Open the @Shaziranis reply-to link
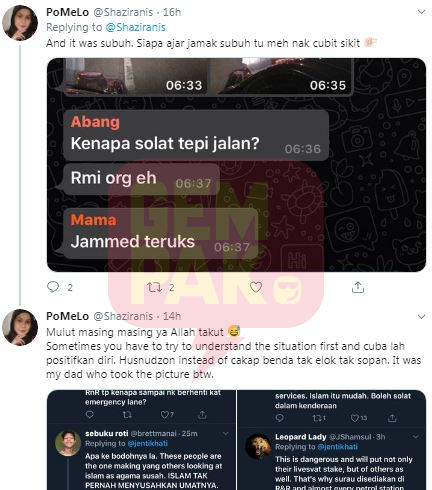The height and width of the screenshot is (490, 432). pyautogui.click(x=135, y=27)
